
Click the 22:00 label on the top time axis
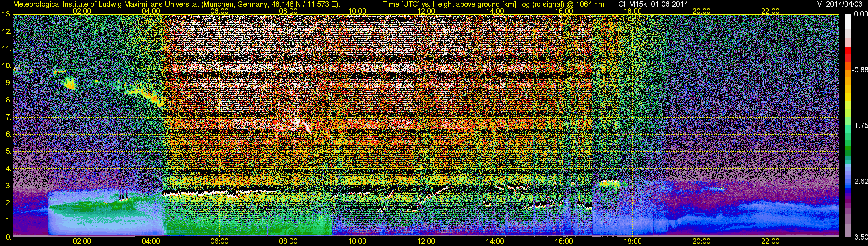click(770, 11)
